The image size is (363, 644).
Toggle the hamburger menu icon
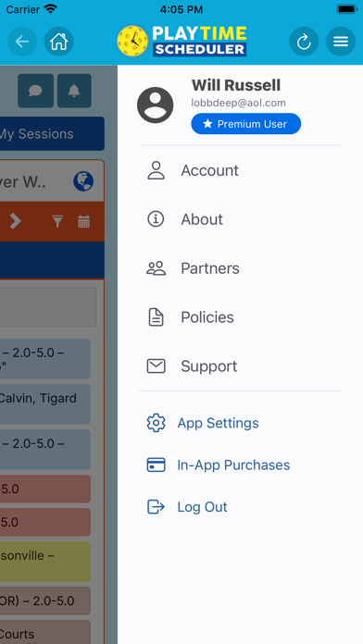(x=341, y=42)
